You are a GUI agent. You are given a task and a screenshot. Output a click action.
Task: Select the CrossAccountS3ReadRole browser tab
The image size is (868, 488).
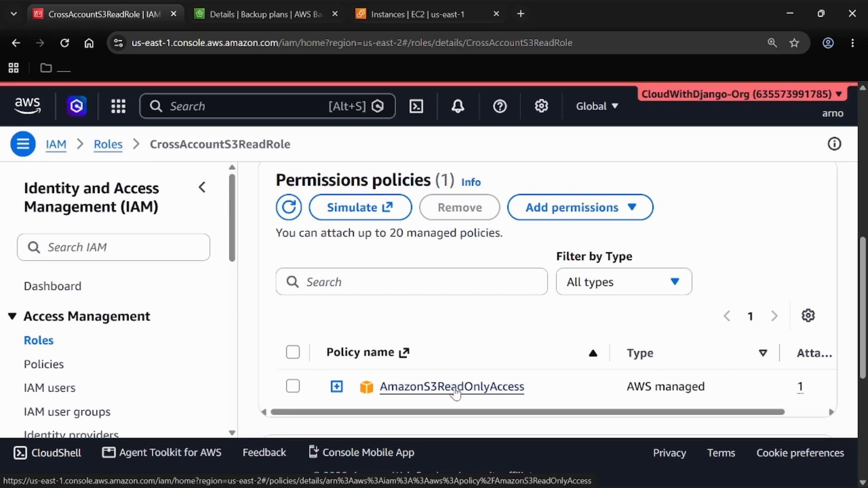tap(104, 14)
